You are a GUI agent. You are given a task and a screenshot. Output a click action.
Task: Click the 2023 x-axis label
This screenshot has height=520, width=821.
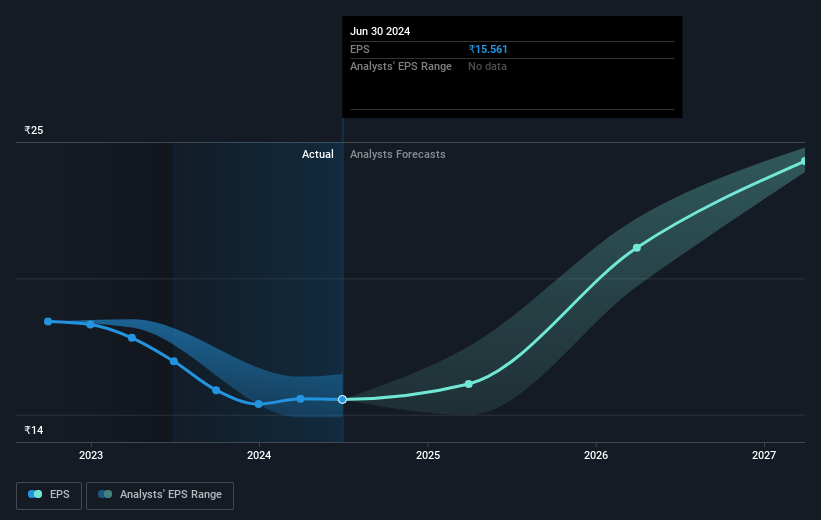point(91,455)
